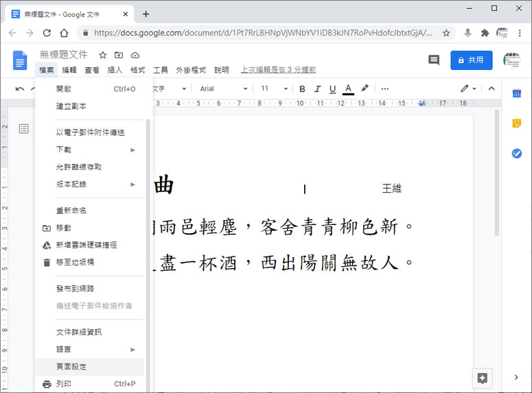Image resolution: width=532 pixels, height=393 pixels.
Task: Open the 編輯 menu
Action: 69,70
